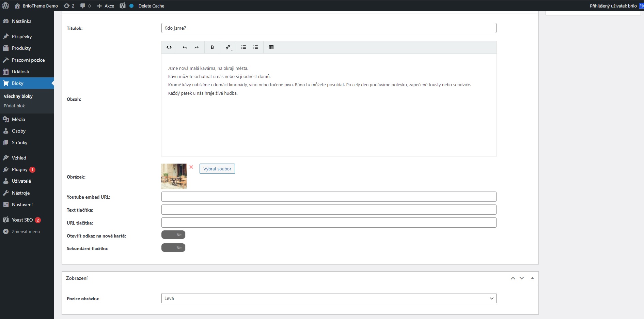Insert a numbered list
The height and width of the screenshot is (319, 644).
[x=256, y=47]
